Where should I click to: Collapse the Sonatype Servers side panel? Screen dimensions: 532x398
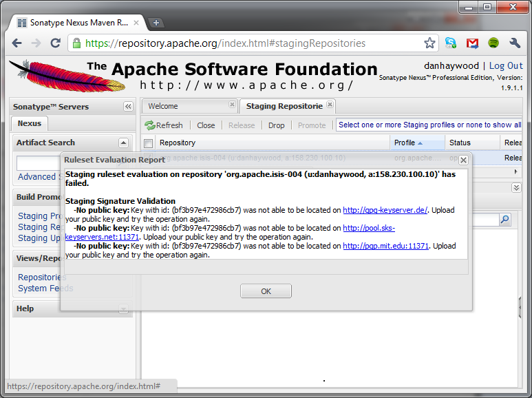click(x=128, y=107)
